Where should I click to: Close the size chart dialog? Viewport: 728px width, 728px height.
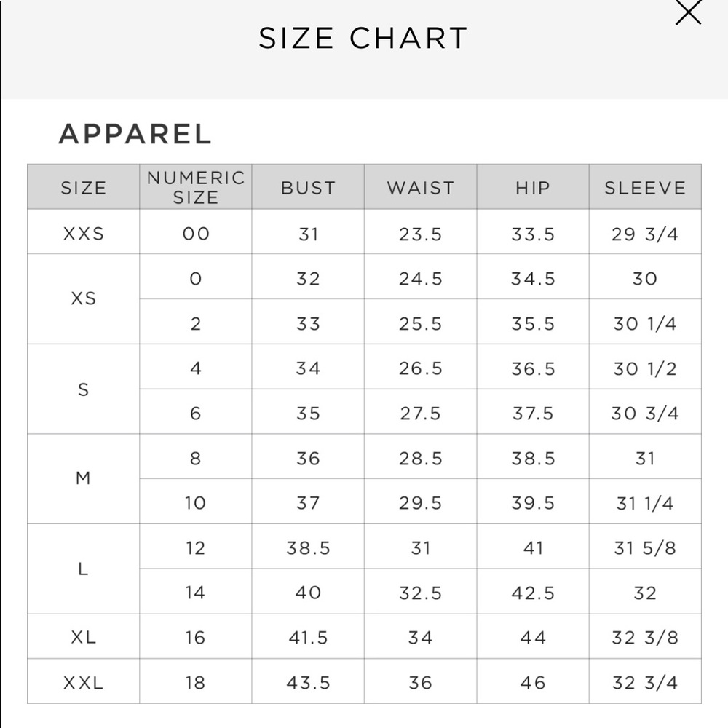(688, 13)
